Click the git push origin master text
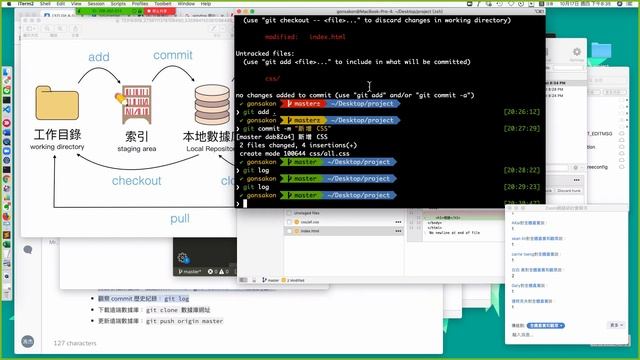Image resolution: width=640 pixels, height=360 pixels. coord(184,321)
